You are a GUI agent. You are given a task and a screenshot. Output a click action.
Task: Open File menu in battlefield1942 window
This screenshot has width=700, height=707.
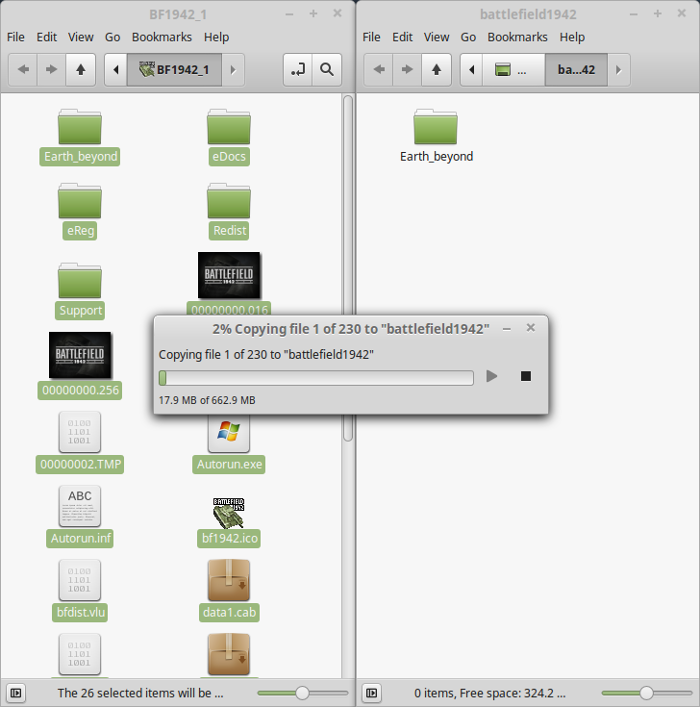371,37
